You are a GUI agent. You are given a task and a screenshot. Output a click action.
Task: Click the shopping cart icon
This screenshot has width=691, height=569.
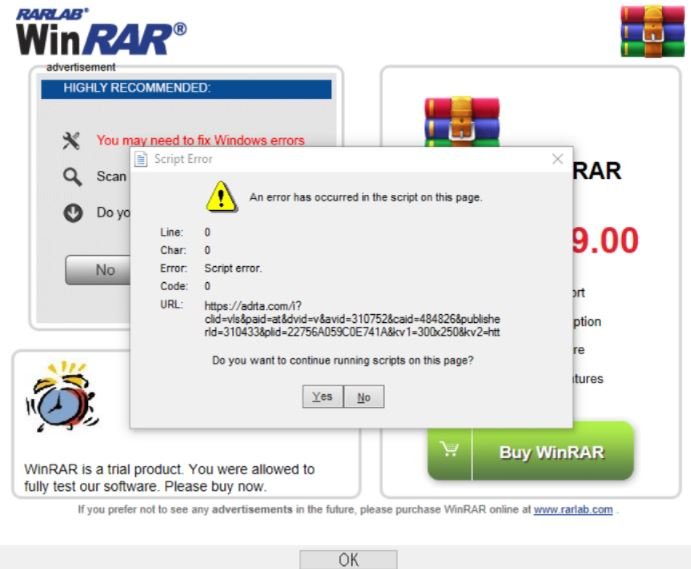click(450, 450)
